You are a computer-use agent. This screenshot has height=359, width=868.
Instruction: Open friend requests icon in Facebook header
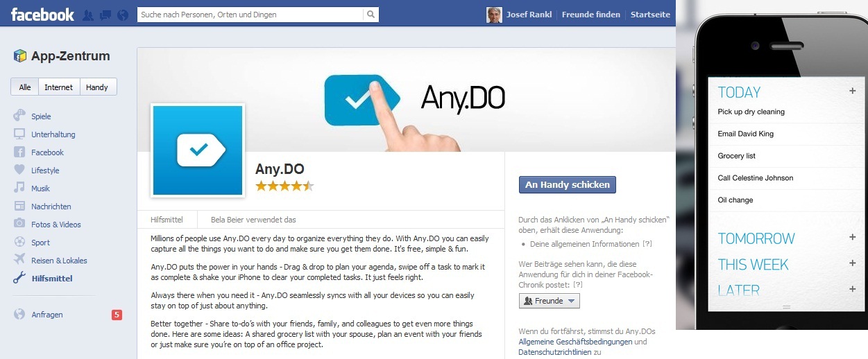88,15
